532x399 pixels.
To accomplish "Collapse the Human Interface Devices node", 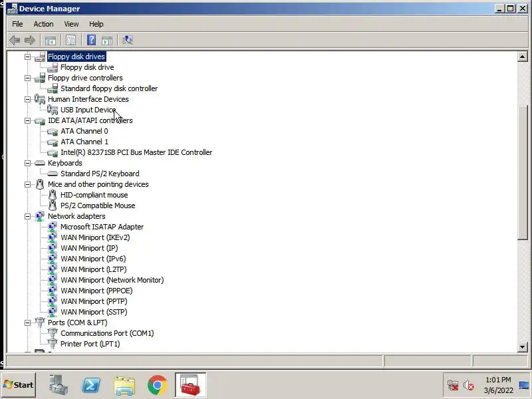I will point(27,99).
